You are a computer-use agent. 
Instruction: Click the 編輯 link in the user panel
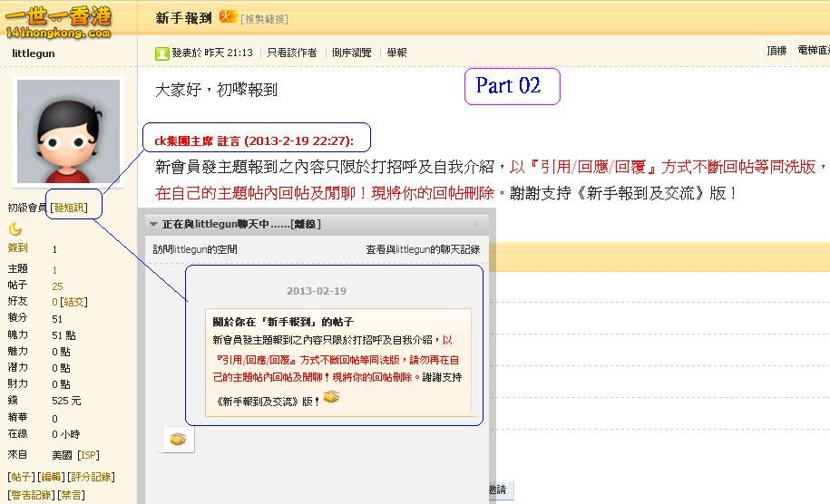(x=52, y=477)
